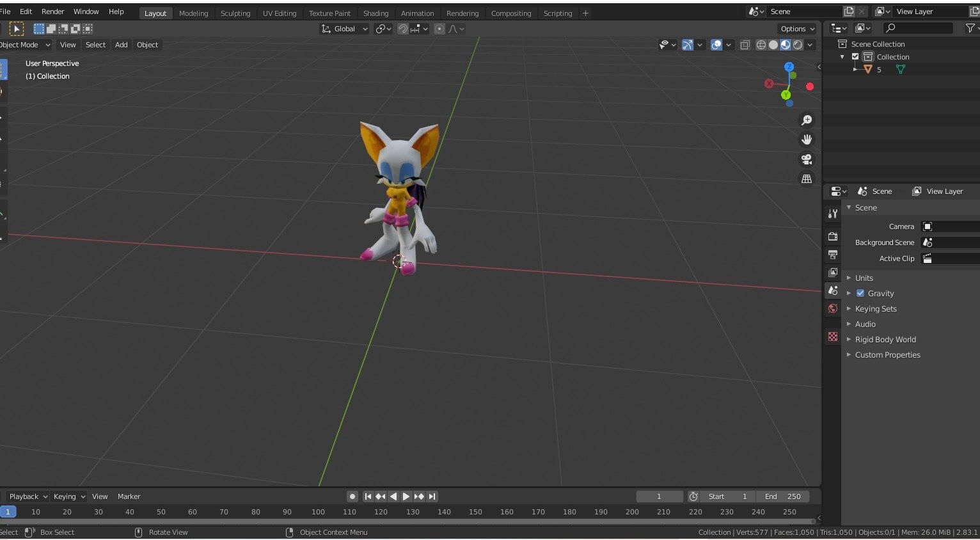The width and height of the screenshot is (980, 540).
Task: Open View Layer Properties tab
Action: (x=832, y=273)
